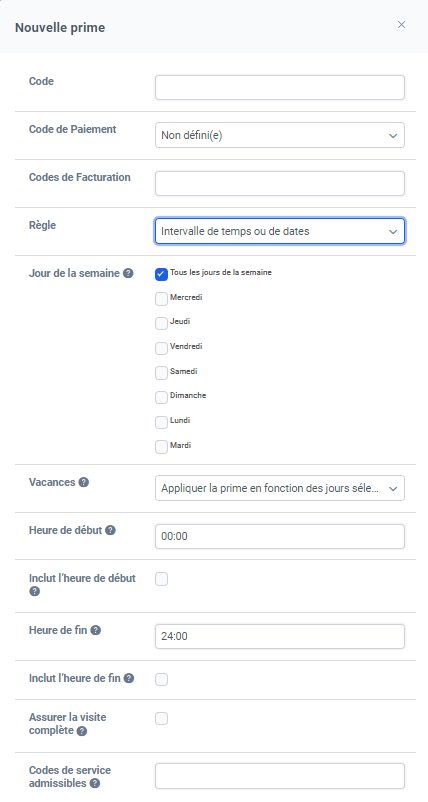Image resolution: width=428 pixels, height=802 pixels.
Task: Click the Codes de Facturation input
Action: [x=280, y=184]
